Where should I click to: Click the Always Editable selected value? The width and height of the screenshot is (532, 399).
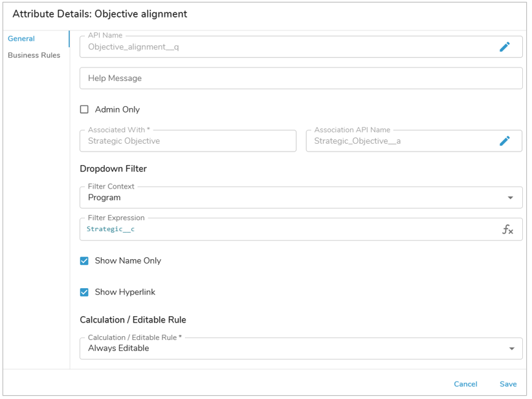click(119, 348)
